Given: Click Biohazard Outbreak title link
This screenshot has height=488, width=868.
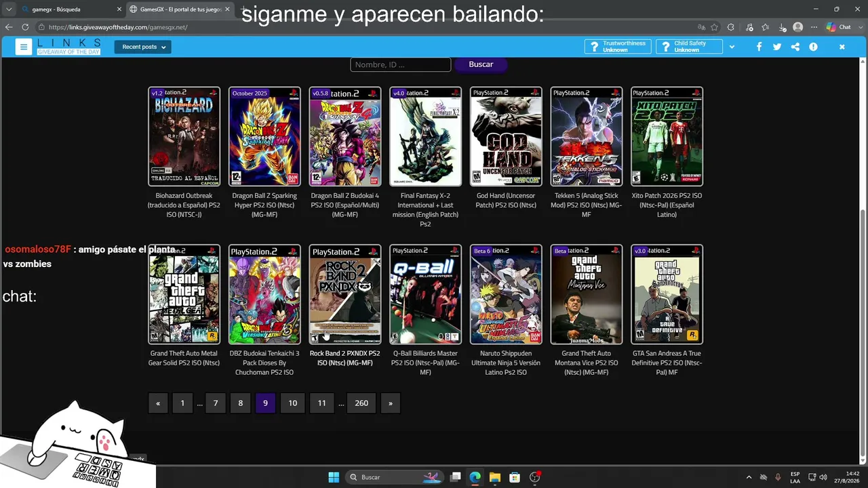Looking at the screenshot, I should click(184, 205).
